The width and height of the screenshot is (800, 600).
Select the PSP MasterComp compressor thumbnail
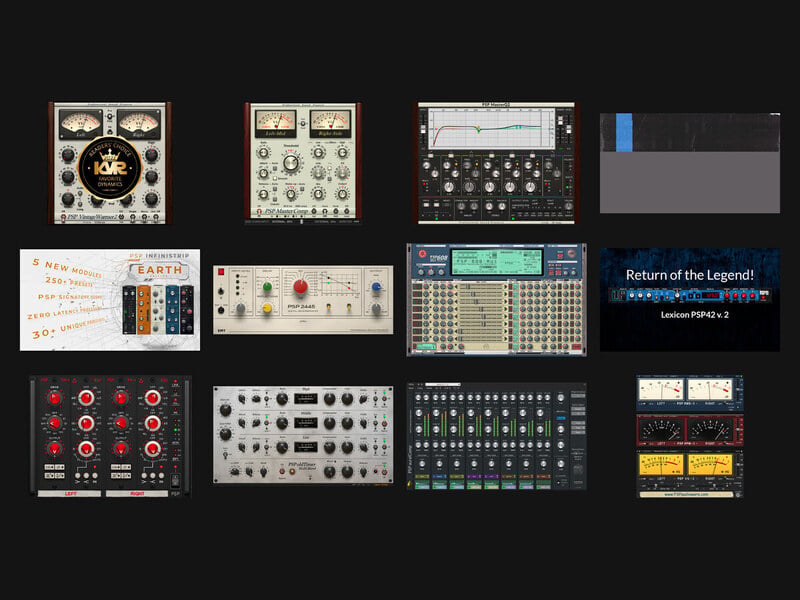click(x=303, y=163)
